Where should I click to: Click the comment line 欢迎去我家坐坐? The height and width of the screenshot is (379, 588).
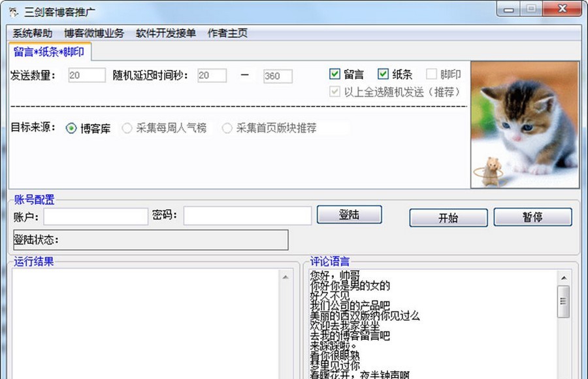tap(344, 325)
